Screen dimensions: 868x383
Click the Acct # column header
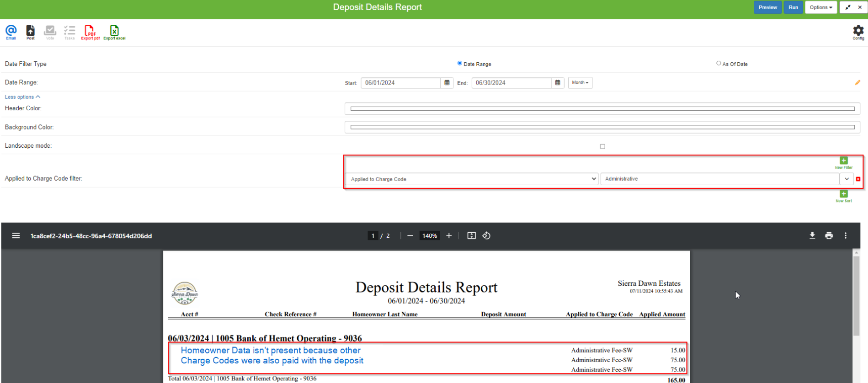pyautogui.click(x=190, y=314)
